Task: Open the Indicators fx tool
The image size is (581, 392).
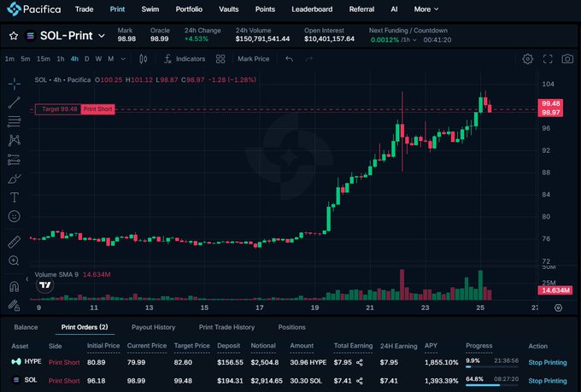Action: pos(185,59)
